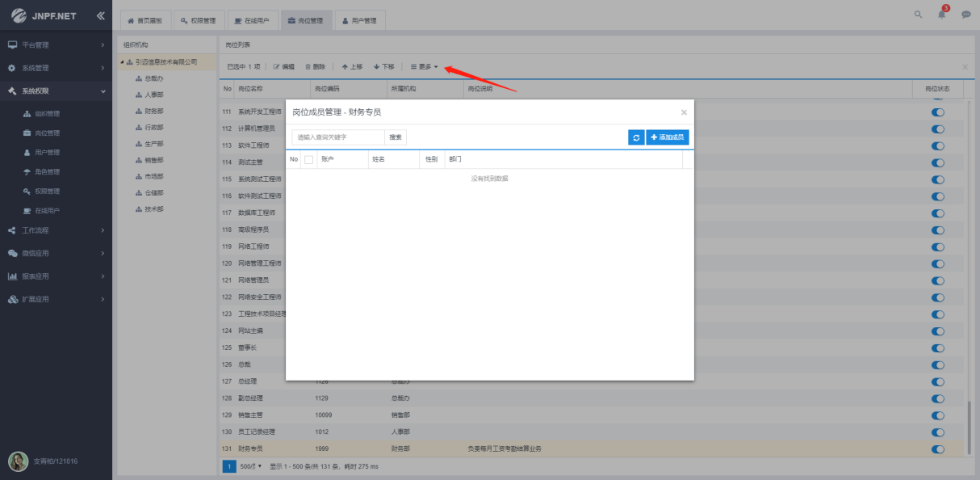This screenshot has height=480, width=980.
Task: Toggle status switch for row 130 员工记录经理
Action: (x=938, y=432)
